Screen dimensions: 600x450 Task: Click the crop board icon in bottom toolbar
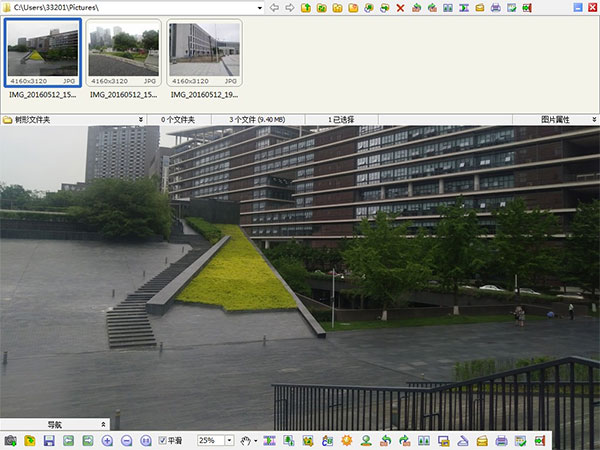pyautogui.click(x=308, y=440)
